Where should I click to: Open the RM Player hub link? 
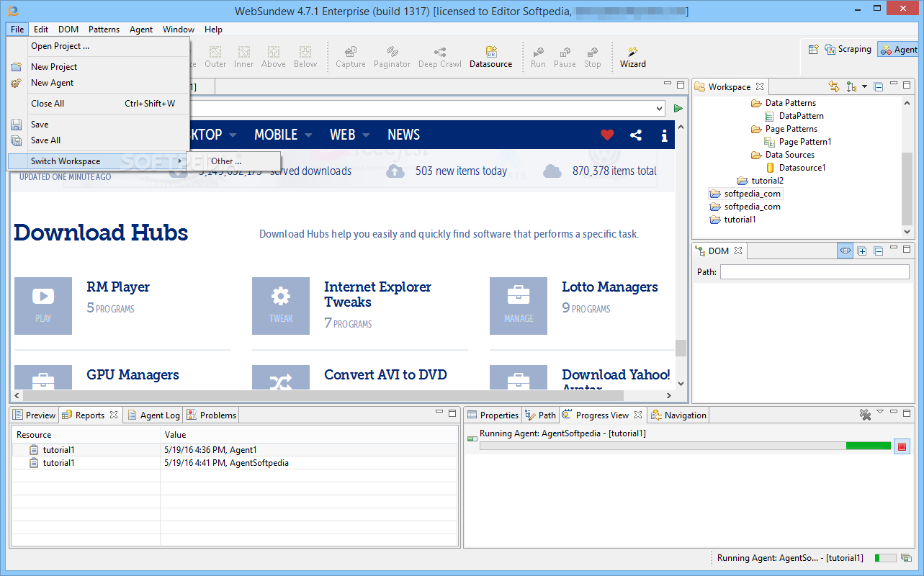pos(118,287)
